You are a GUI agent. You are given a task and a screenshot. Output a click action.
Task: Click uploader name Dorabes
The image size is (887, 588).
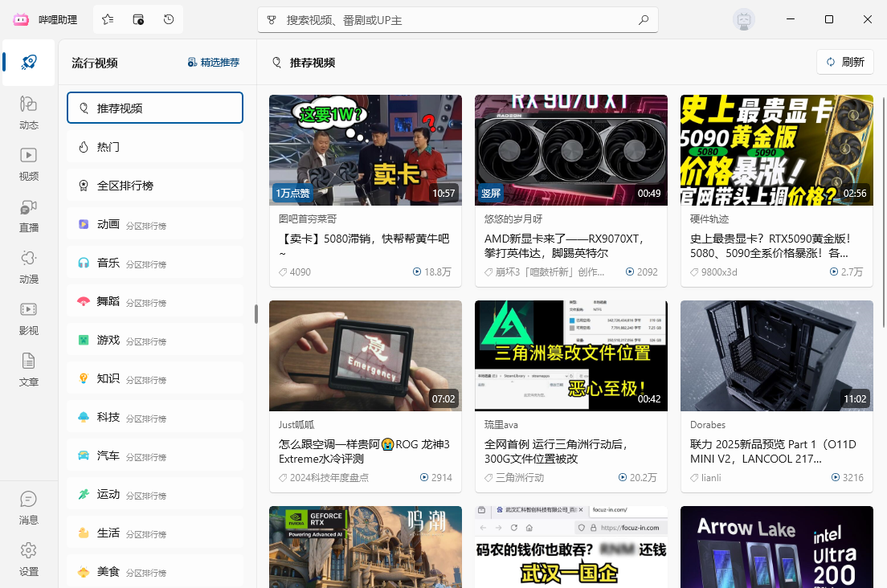click(x=708, y=425)
